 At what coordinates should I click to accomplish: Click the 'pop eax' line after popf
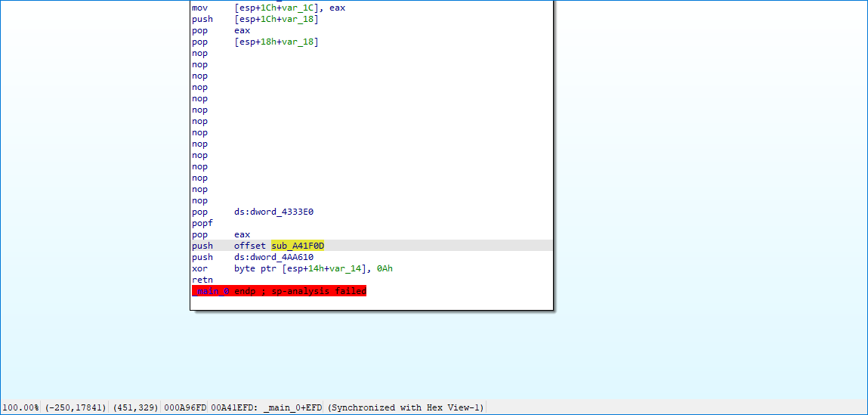click(221, 234)
